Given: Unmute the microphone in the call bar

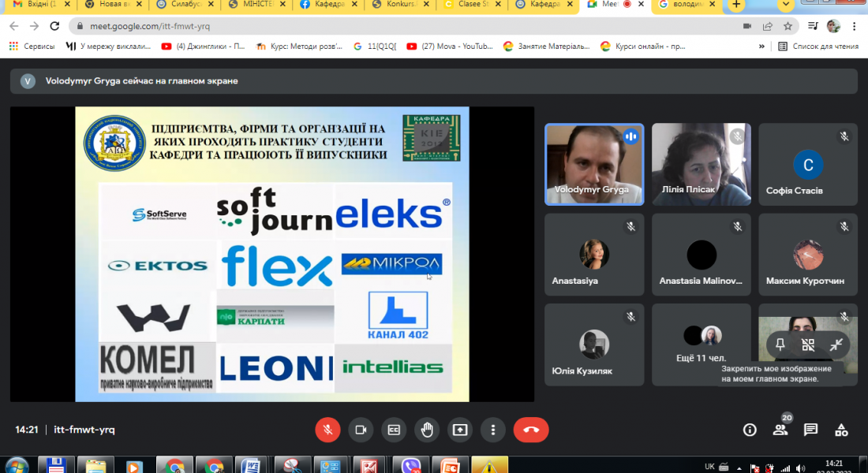Looking at the screenshot, I should tap(327, 430).
